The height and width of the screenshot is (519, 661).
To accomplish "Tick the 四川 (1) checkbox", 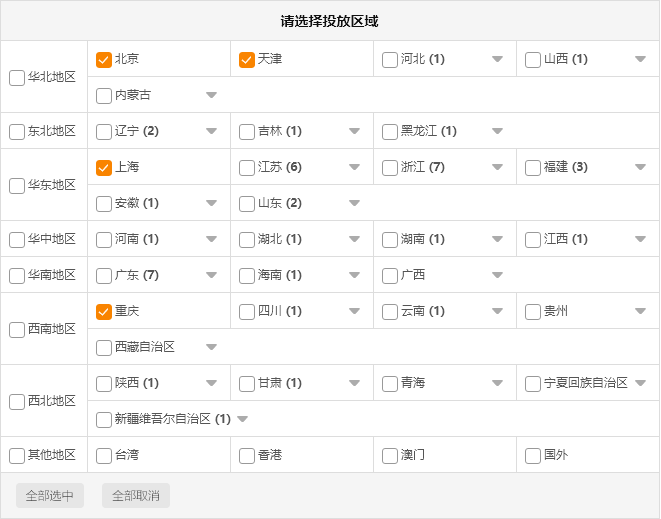I will 247,312.
